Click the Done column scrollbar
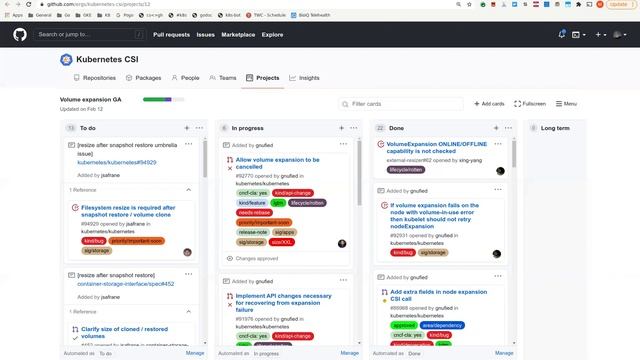640x360 pixels. pyautogui.click(x=514, y=154)
